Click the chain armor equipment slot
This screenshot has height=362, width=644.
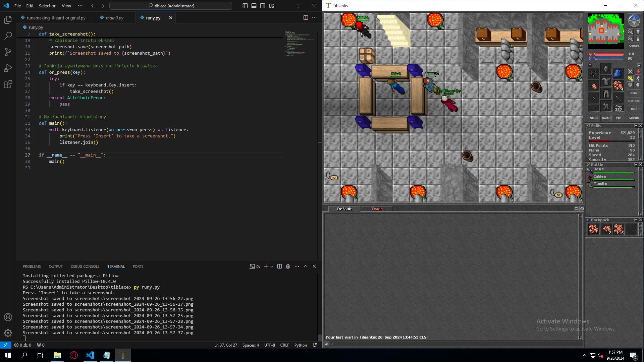[x=606, y=81]
